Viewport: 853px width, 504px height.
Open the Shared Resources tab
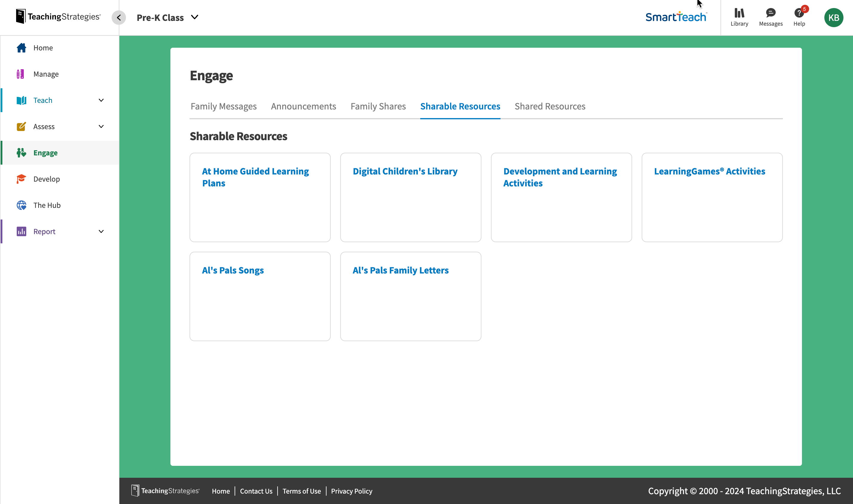[x=550, y=106]
